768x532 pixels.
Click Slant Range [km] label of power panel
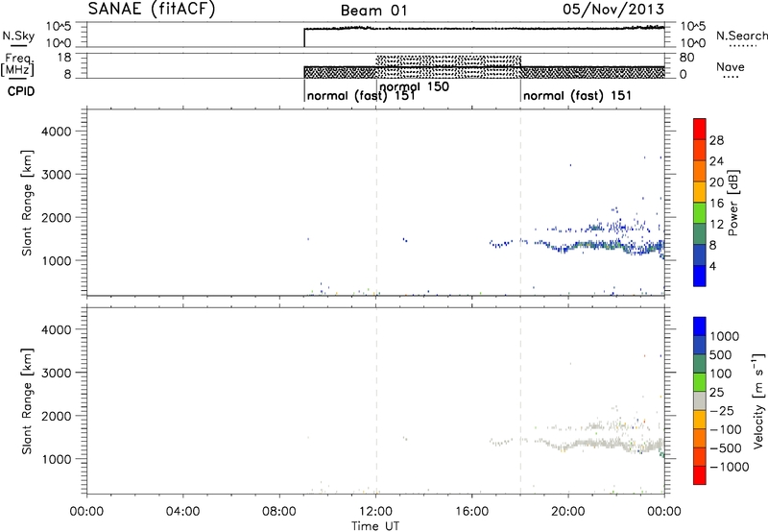click(x=27, y=203)
